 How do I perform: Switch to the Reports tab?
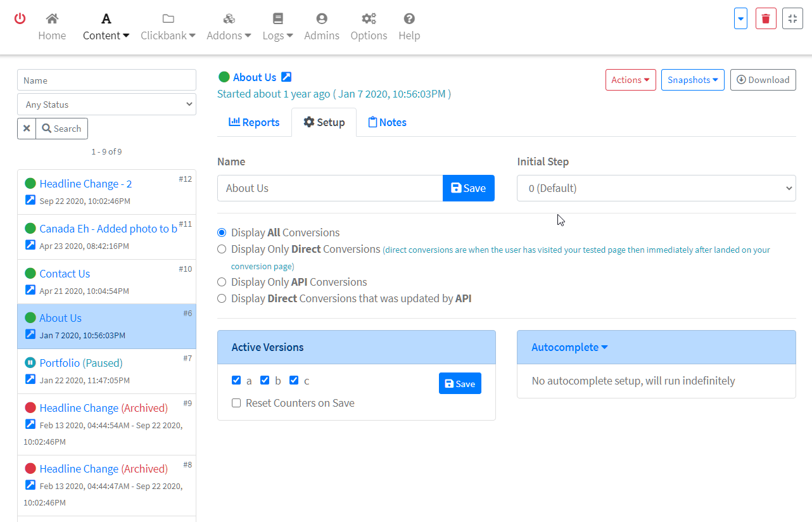254,122
